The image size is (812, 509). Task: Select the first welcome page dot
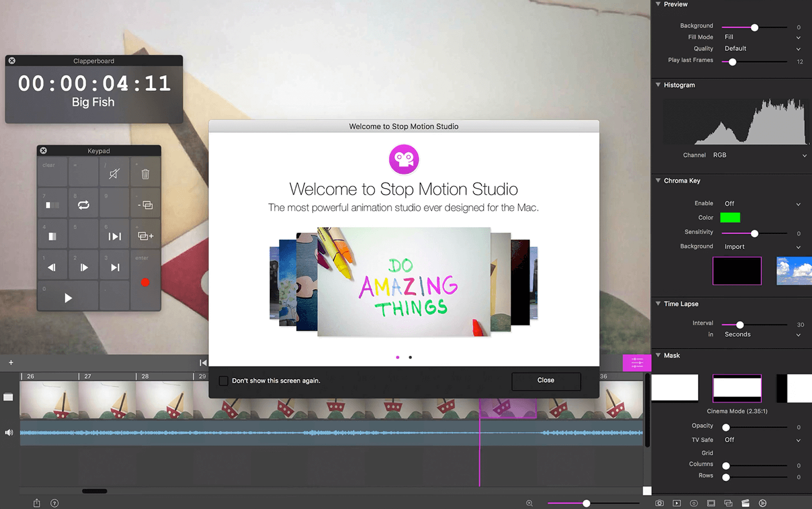pyautogui.click(x=397, y=357)
